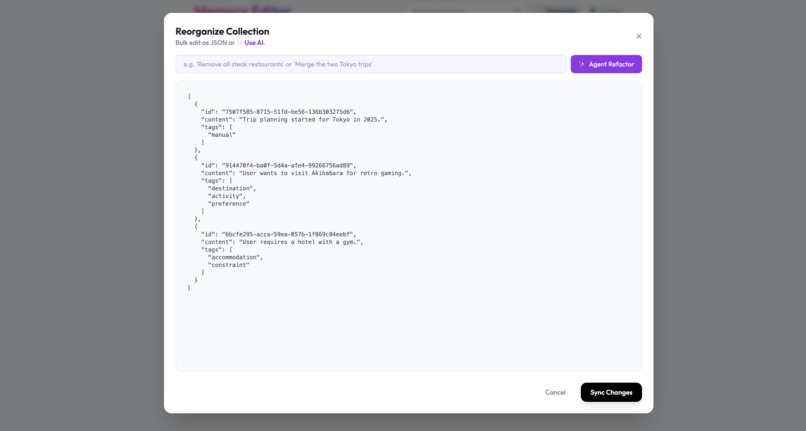Click the sparkle icon in Agent Refactor
Image resolution: width=806 pixels, height=431 pixels.
click(x=581, y=64)
